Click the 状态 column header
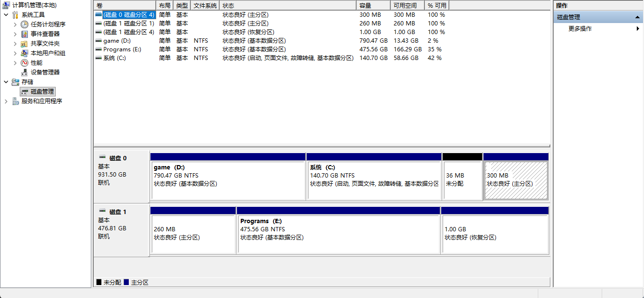This screenshot has width=644, height=298. (288, 5)
